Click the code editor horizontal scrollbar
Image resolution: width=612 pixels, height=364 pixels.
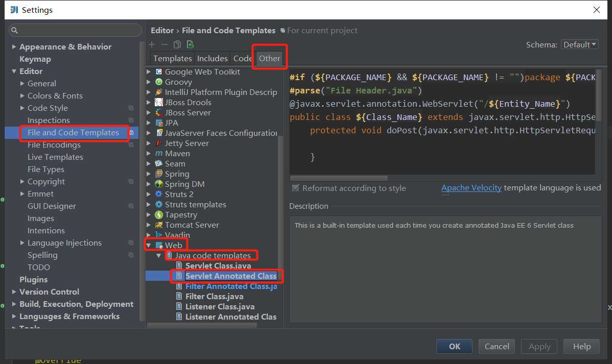[x=339, y=178]
